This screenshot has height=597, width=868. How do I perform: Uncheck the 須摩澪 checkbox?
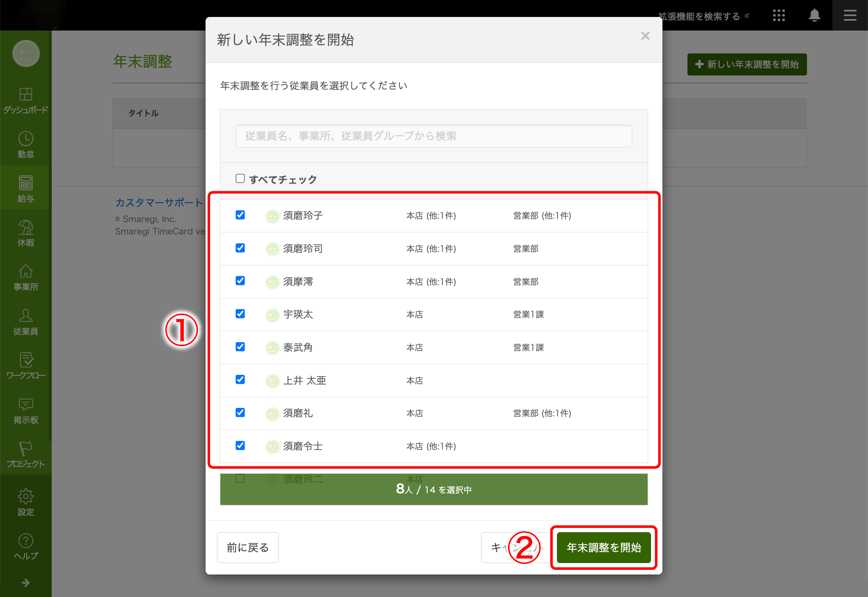coord(240,281)
